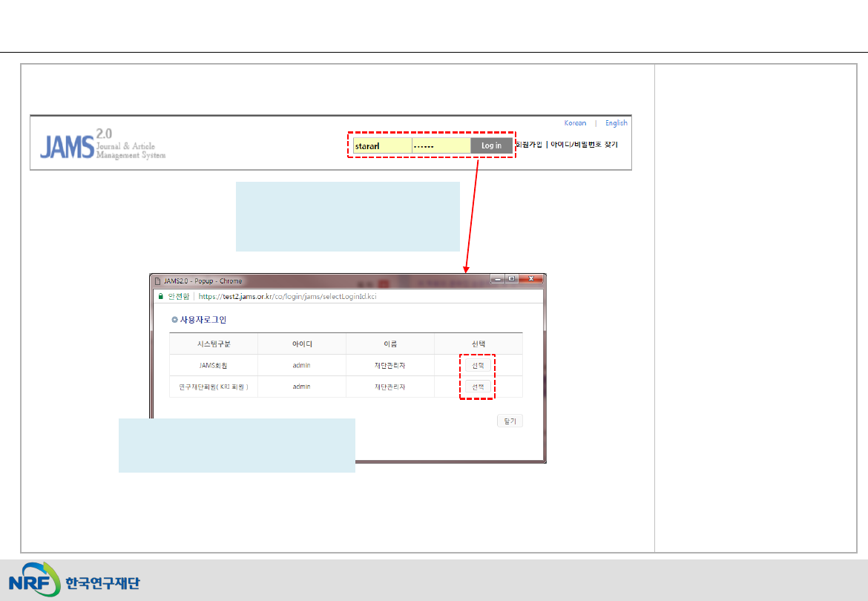Screen dimensions: 868x601
Task: Click the popup page document icon
Action: [157, 281]
